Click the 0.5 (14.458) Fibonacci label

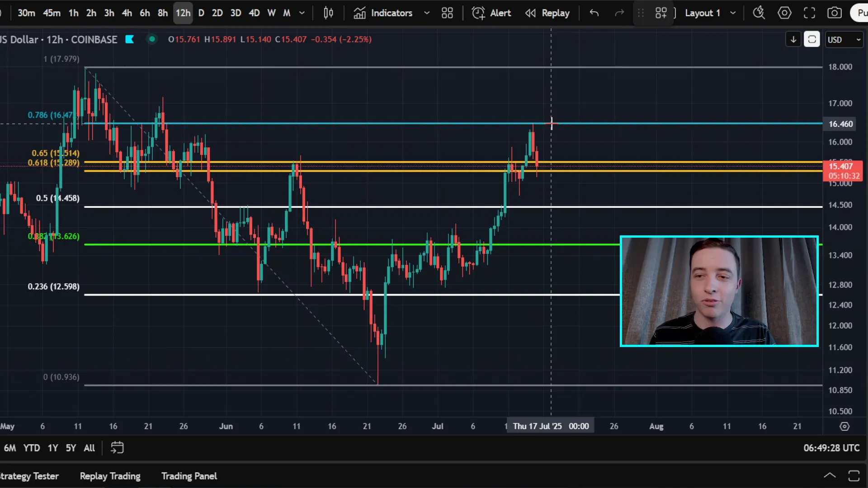[x=57, y=198]
